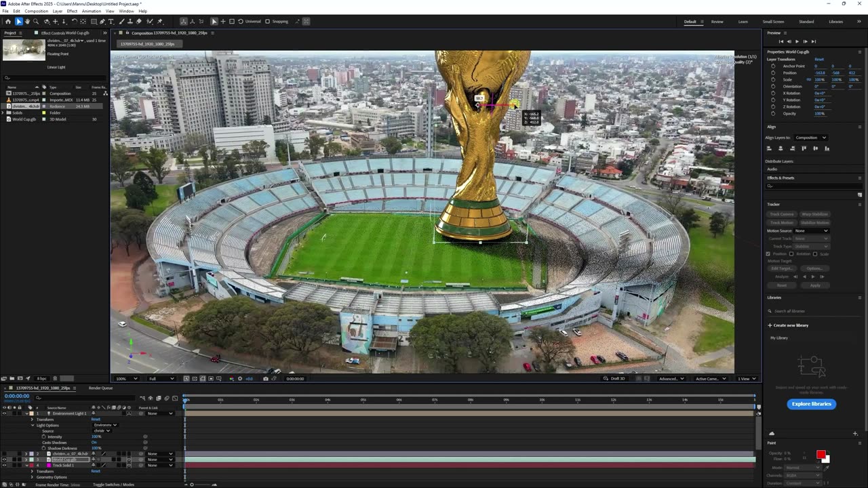Select the Zoom magnifier tool
Image resolution: width=868 pixels, height=488 pixels.
pos(36,22)
